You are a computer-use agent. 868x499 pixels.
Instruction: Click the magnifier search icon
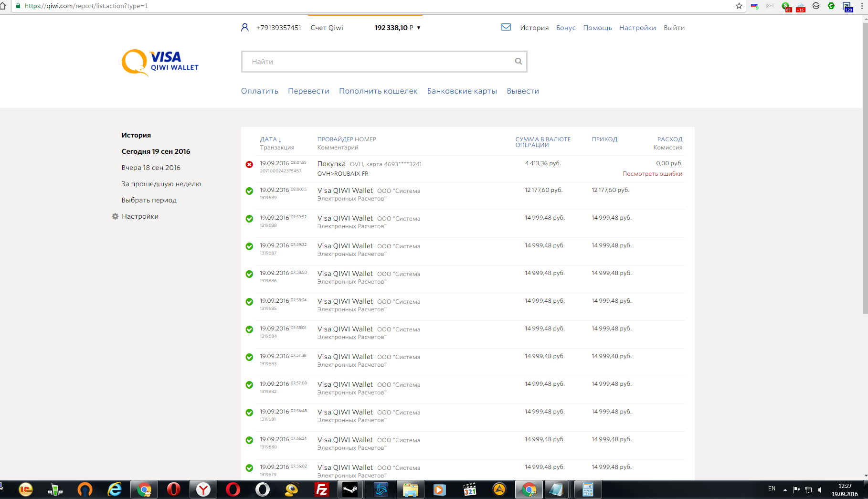(518, 61)
